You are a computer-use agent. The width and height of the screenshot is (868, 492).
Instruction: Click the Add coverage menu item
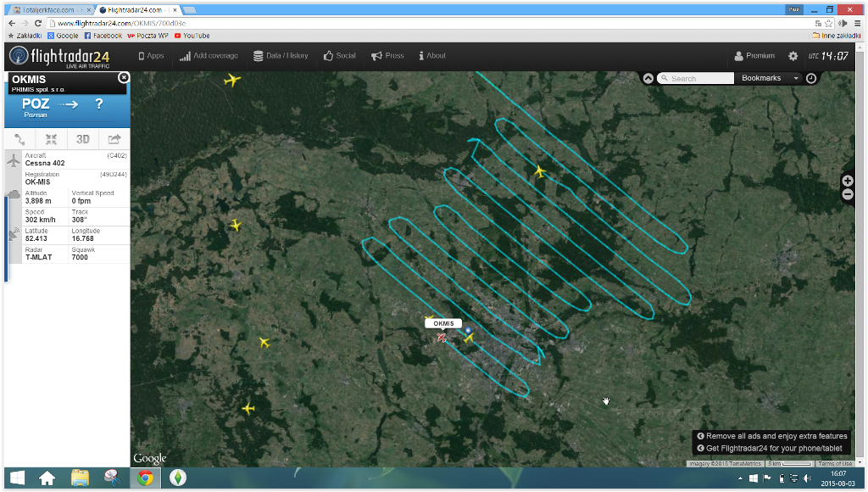[209, 56]
